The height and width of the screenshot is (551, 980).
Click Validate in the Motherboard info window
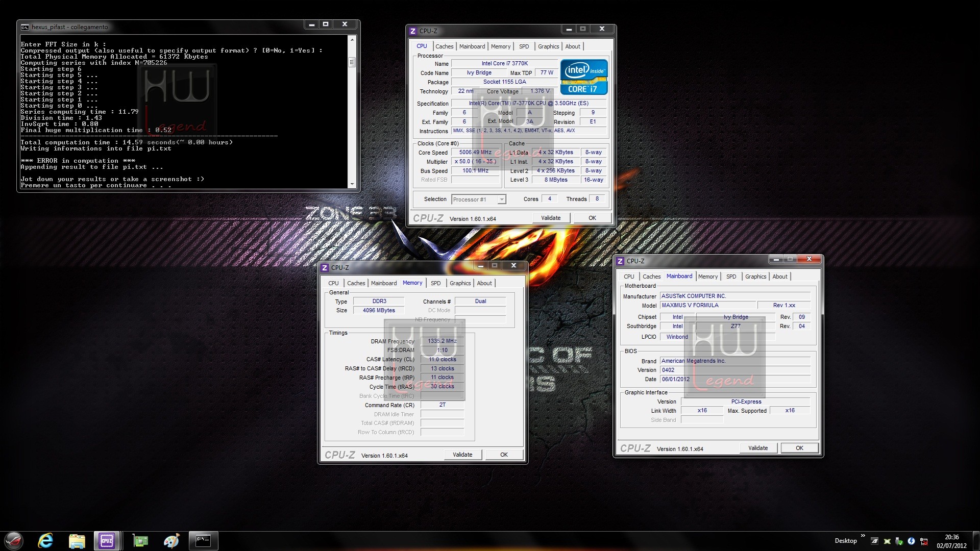click(x=758, y=448)
